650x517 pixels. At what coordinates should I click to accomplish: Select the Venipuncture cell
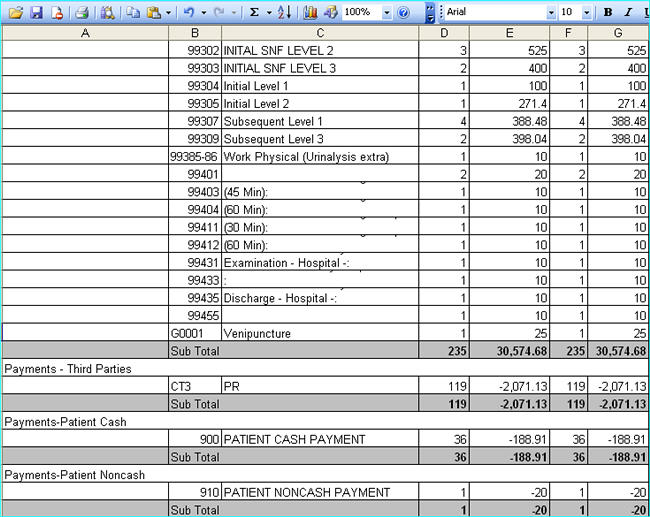[x=319, y=333]
